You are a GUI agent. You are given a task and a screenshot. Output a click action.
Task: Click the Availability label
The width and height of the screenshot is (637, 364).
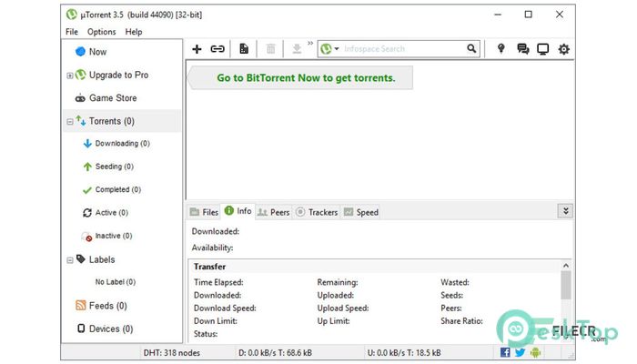(212, 248)
